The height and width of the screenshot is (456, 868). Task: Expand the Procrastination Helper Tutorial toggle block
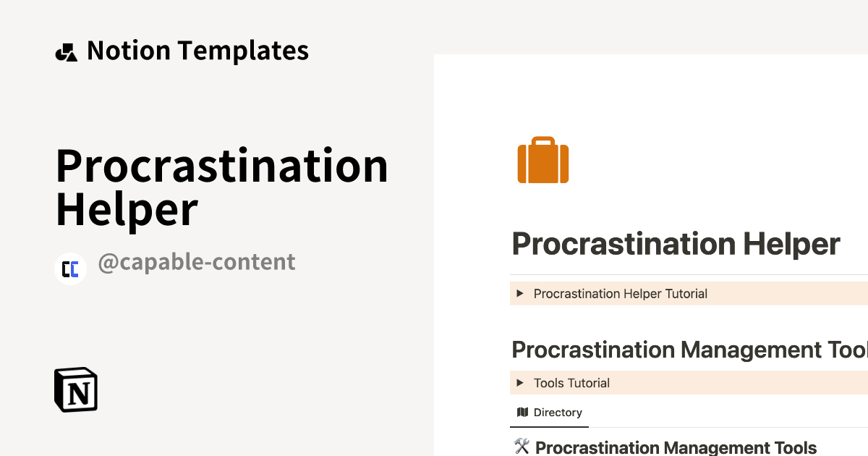click(x=620, y=293)
